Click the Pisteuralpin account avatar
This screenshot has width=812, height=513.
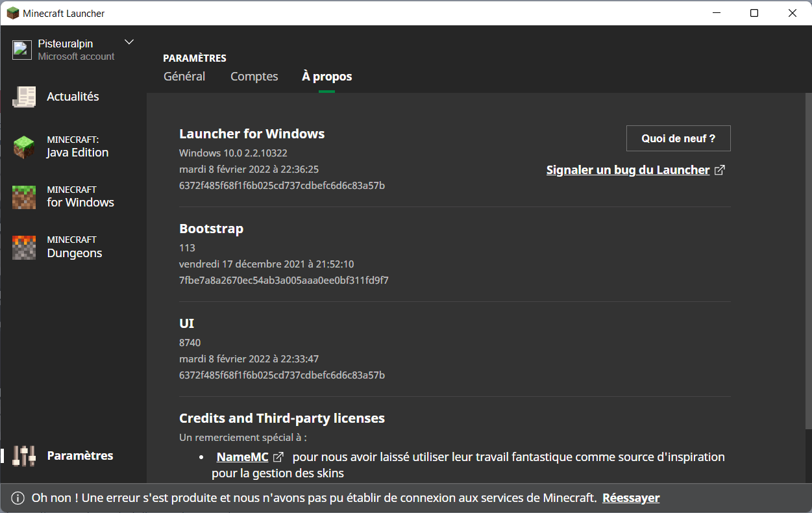(x=22, y=50)
